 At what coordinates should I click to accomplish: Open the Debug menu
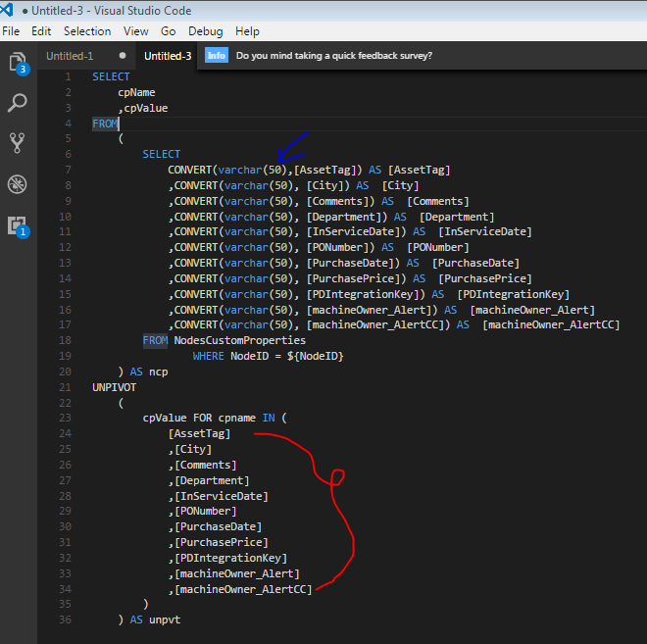coord(206,31)
